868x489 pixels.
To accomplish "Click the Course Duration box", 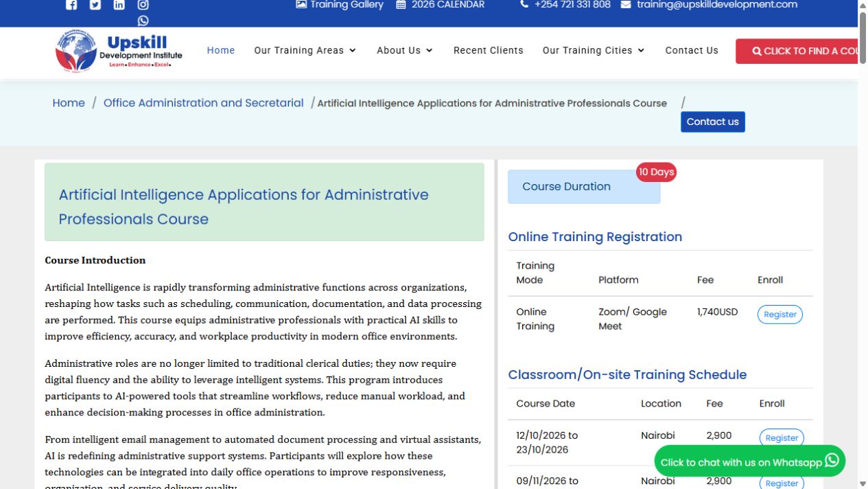I will pos(584,187).
